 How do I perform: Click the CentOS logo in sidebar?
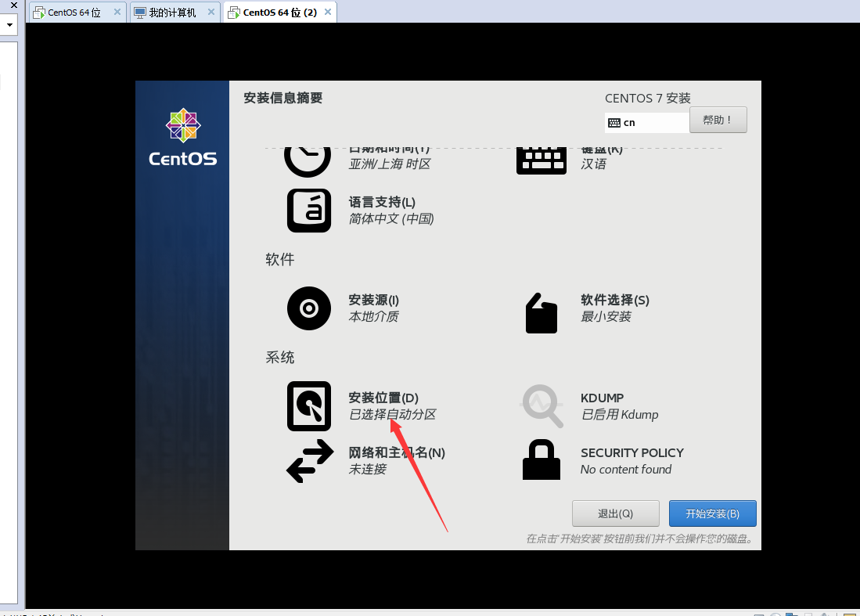[182, 137]
